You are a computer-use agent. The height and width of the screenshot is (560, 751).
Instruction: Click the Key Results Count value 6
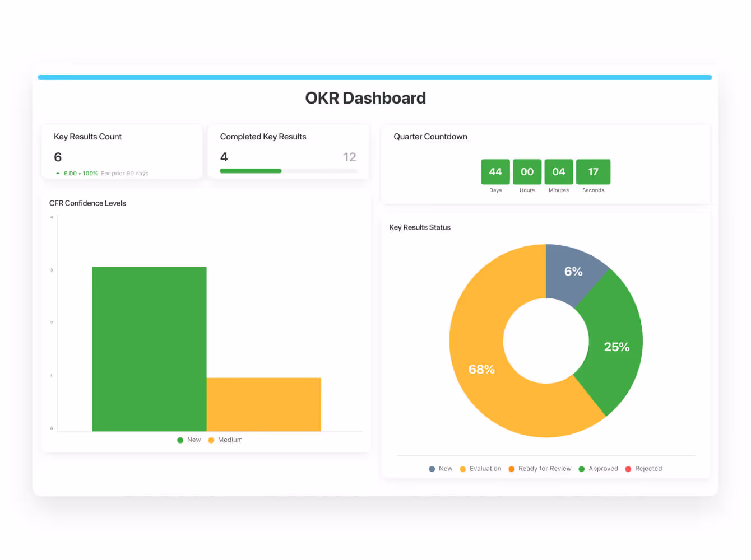(x=58, y=157)
